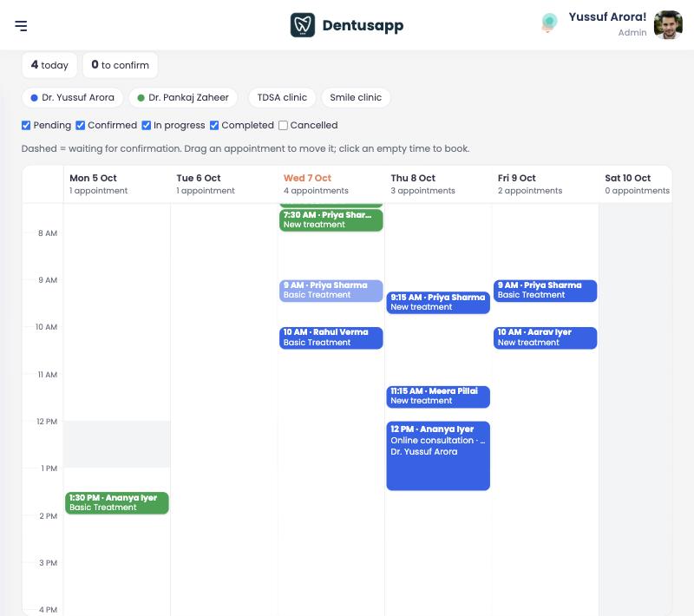Image resolution: width=694 pixels, height=616 pixels.
Task: Enable the Cancelled status checkbox
Action: click(x=283, y=125)
